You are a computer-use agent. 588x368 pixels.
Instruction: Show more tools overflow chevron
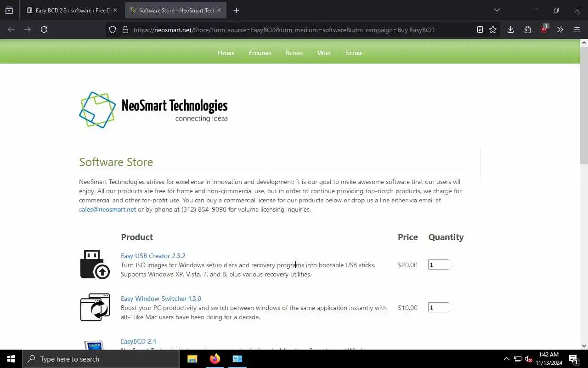(560, 29)
